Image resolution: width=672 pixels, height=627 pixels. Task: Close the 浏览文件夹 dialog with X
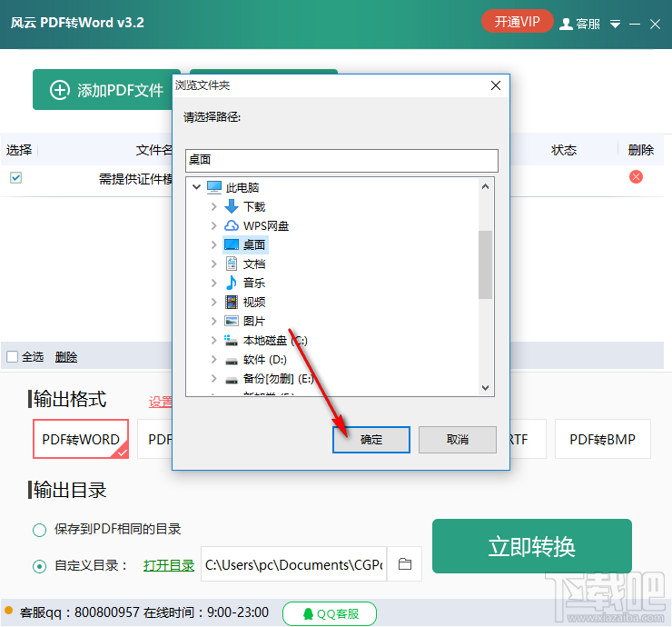point(496,85)
